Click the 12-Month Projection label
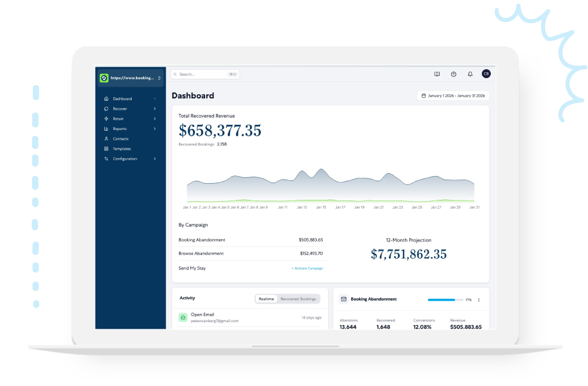The height and width of the screenshot is (386, 588). (408, 240)
